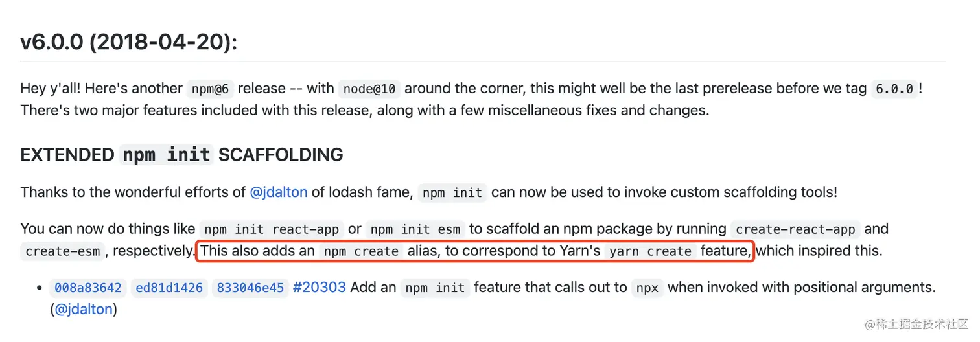The width and height of the screenshot is (980, 342).
Task: Click the create-react-app code snippet
Action: click(795, 229)
